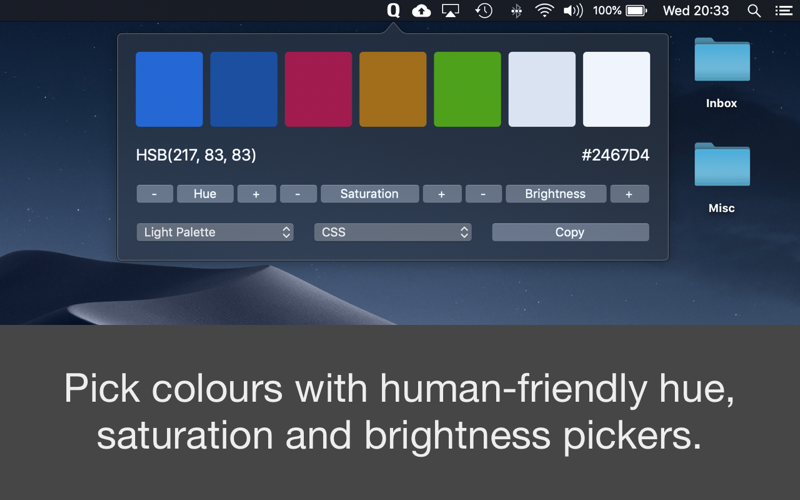This screenshot has width=800, height=500.
Task: Click the volume speaker icon
Action: (x=572, y=11)
